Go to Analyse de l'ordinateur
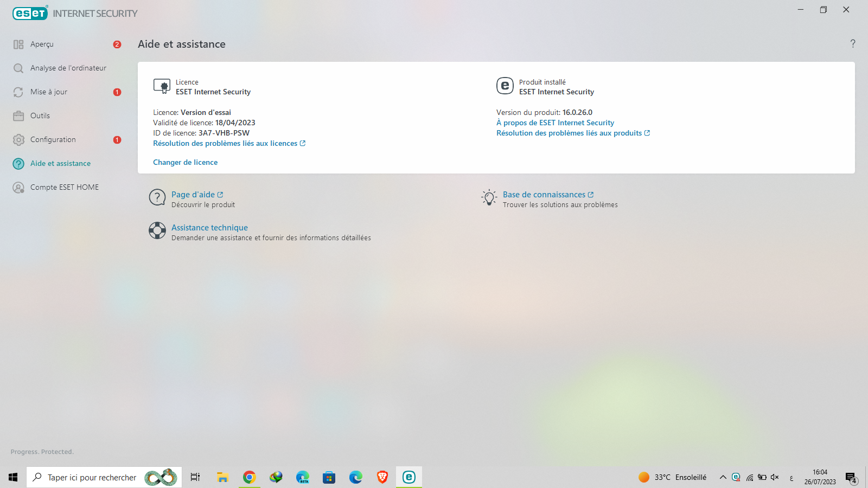This screenshot has height=488, width=868. (x=67, y=68)
